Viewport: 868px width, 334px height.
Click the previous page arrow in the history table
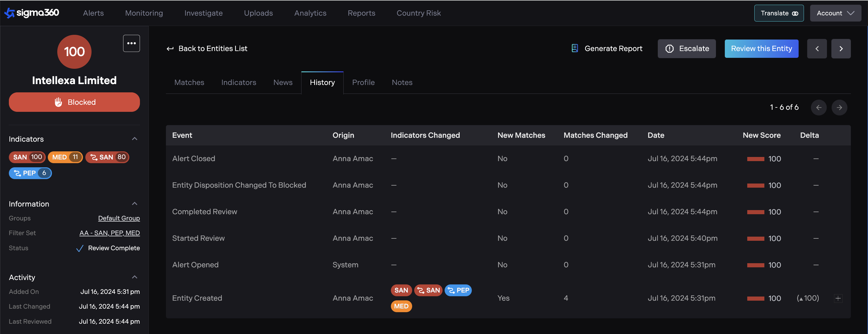pyautogui.click(x=818, y=107)
